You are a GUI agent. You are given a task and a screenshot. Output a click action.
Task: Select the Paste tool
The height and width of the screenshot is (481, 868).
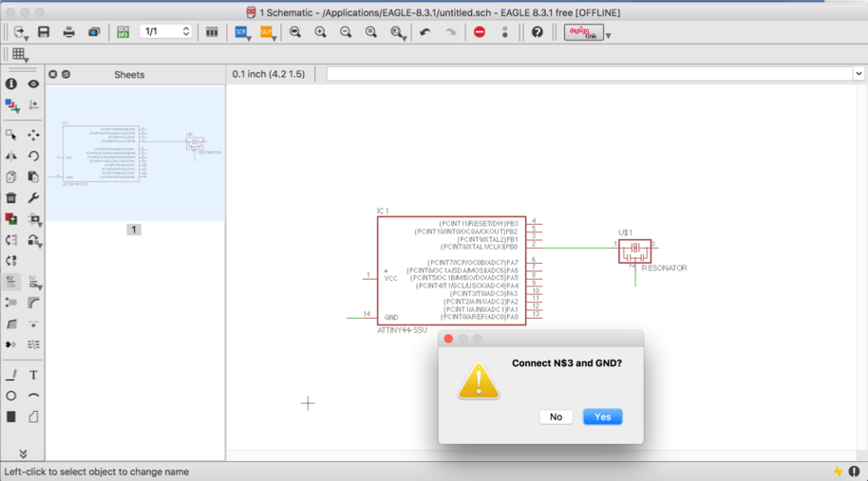[x=33, y=176]
